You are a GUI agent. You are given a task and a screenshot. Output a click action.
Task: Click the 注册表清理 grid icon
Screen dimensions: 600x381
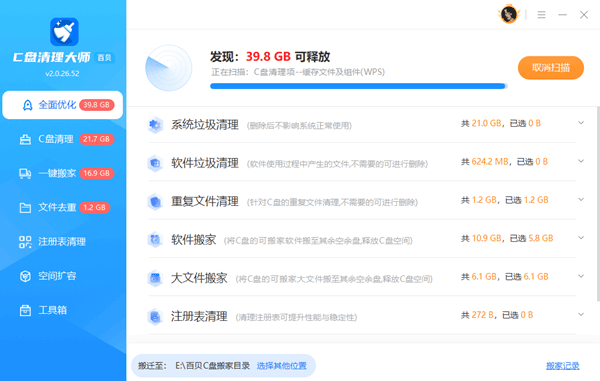[x=25, y=242]
